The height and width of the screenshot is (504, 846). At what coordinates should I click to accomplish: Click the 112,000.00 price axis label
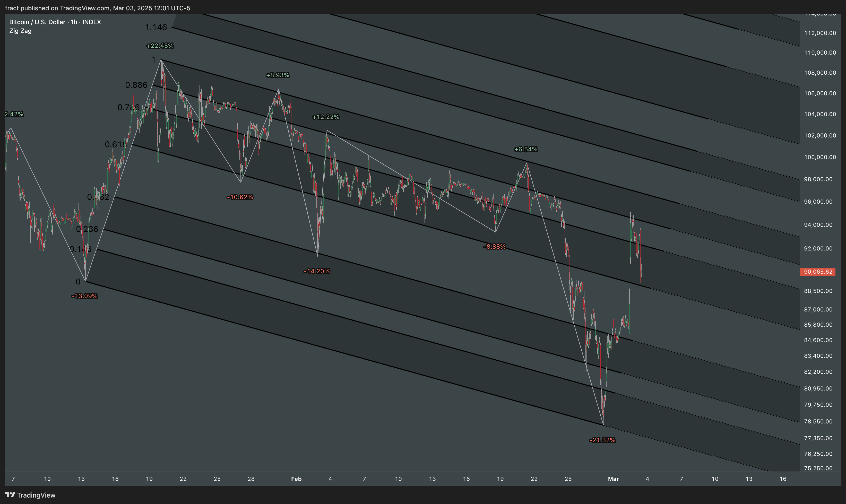coord(820,33)
